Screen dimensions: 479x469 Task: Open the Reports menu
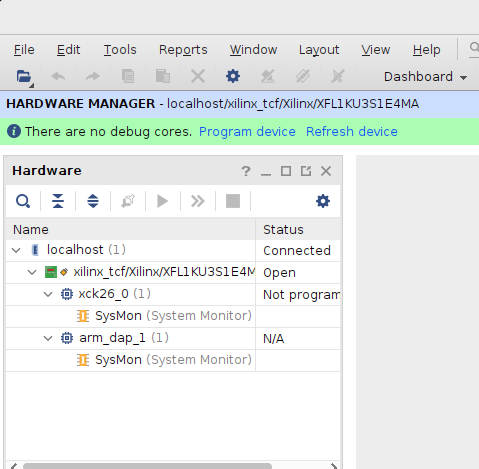tap(183, 50)
